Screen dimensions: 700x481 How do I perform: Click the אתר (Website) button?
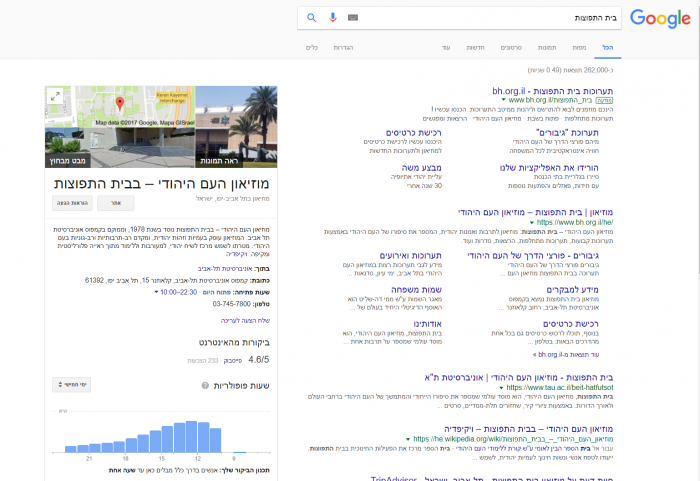pyautogui.click(x=115, y=202)
